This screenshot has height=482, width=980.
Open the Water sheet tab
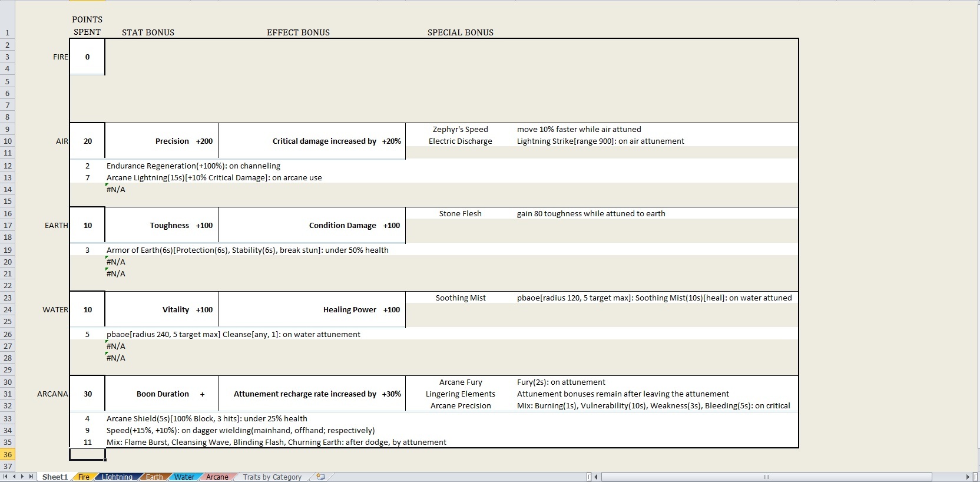pyautogui.click(x=184, y=477)
